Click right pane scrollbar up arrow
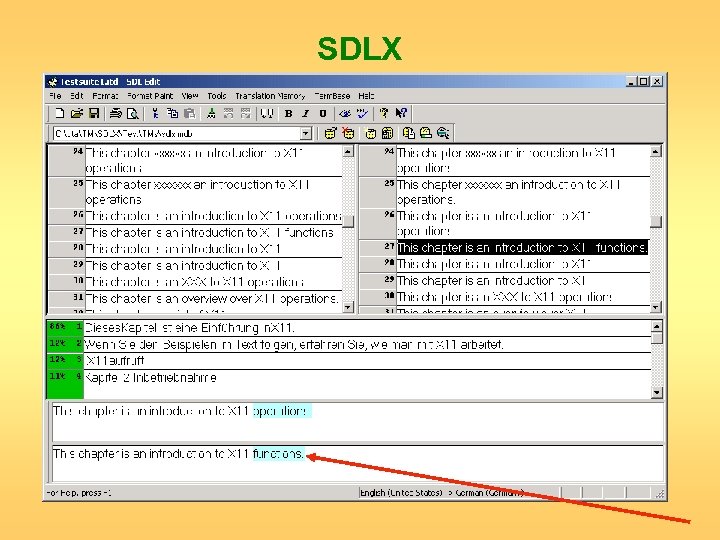Screen dimensions: 720x540 point(656,151)
